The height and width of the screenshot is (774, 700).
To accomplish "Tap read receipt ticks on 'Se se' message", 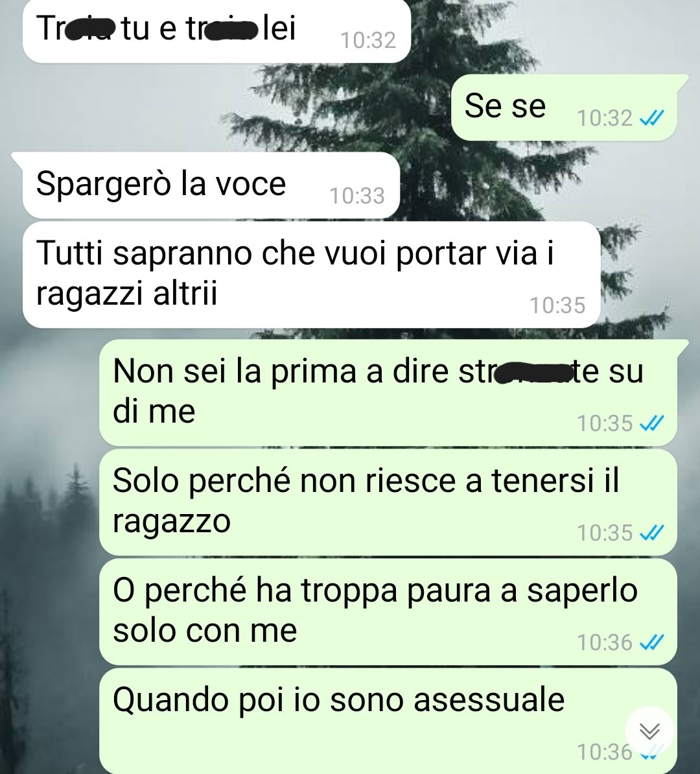I will click(651, 118).
